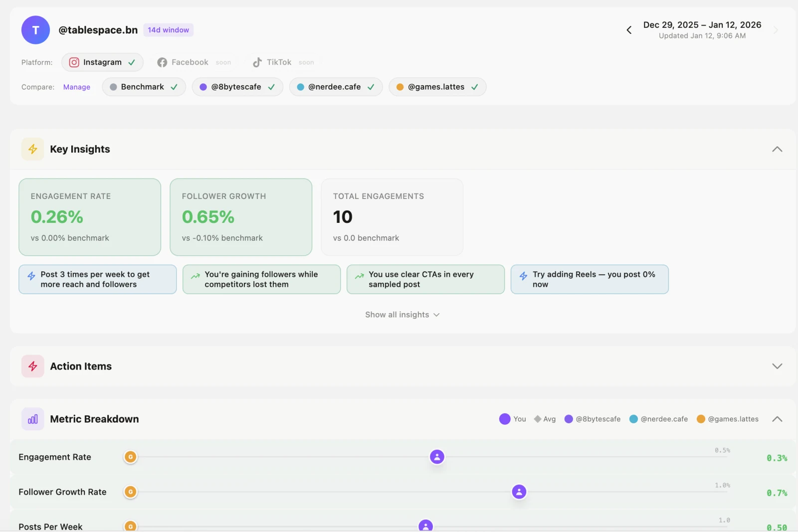Click the Engagement Rate 0.26% card
The image size is (798, 532).
point(90,217)
